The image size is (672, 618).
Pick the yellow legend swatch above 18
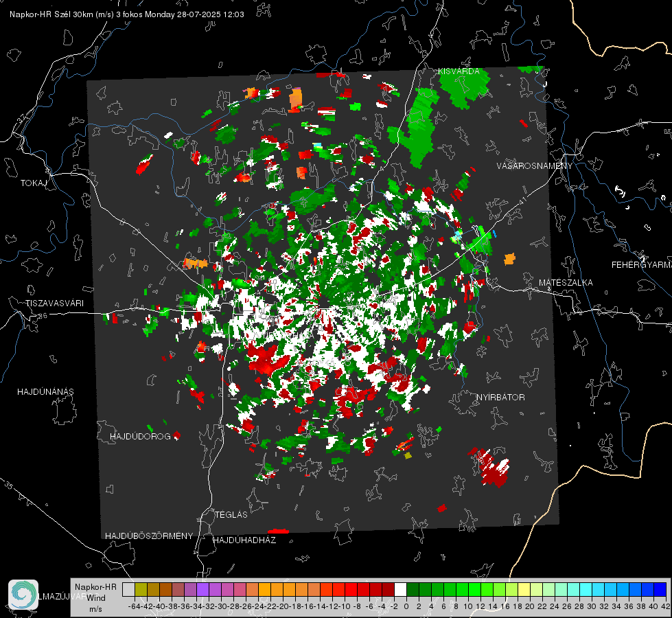tap(524, 589)
